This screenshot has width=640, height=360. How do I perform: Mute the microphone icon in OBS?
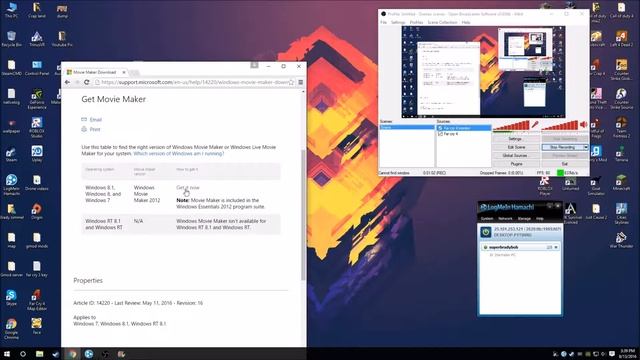pyautogui.click(x=535, y=124)
